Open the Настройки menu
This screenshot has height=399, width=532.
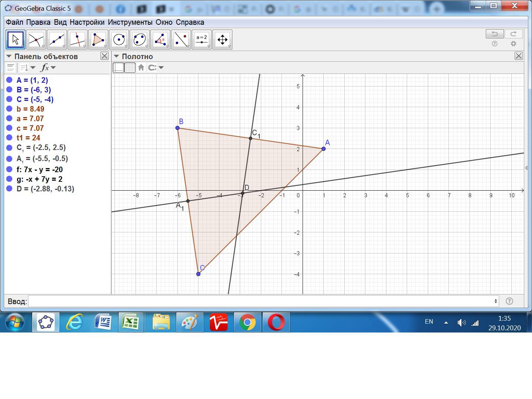(x=87, y=22)
